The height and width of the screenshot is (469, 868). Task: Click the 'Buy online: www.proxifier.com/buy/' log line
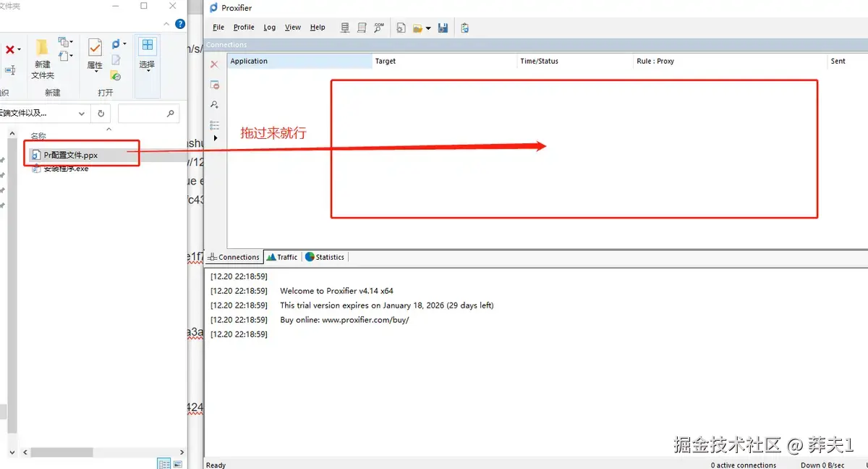click(x=344, y=320)
